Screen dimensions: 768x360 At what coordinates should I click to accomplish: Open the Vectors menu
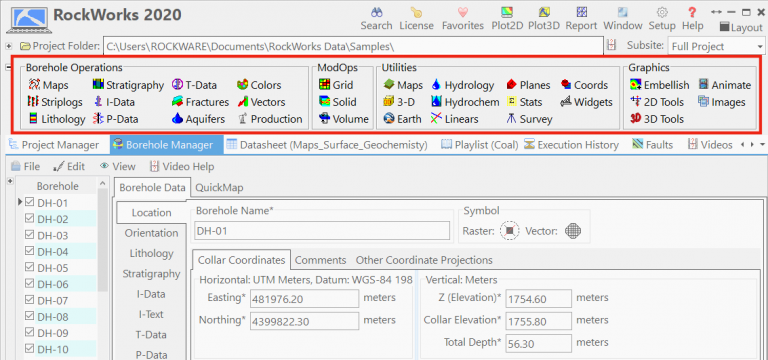coord(261,102)
